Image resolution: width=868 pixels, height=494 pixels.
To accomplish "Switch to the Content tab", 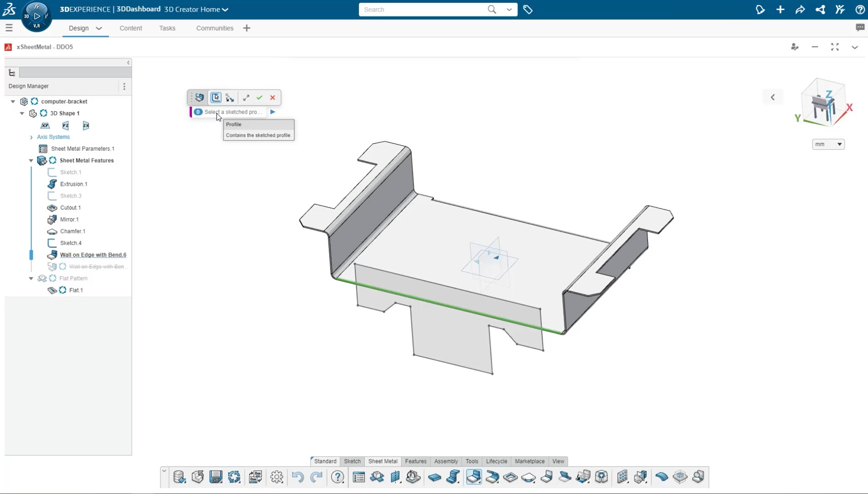I will (130, 28).
